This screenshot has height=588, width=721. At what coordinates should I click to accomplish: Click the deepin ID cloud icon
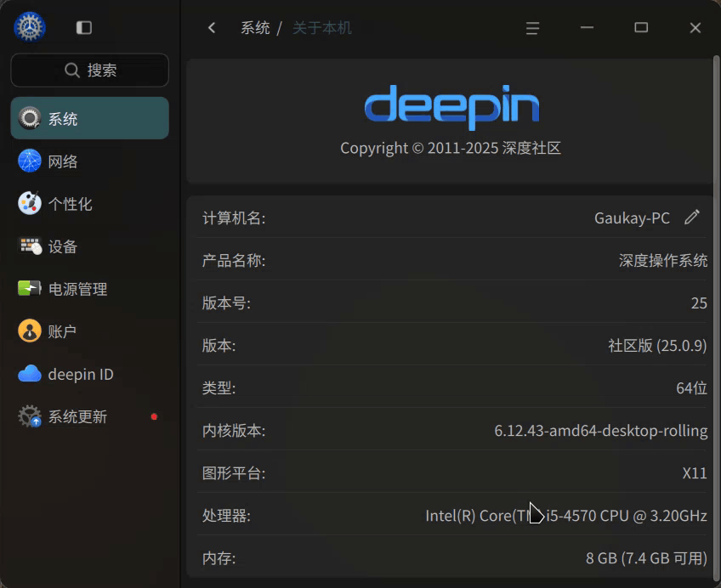[x=30, y=374]
